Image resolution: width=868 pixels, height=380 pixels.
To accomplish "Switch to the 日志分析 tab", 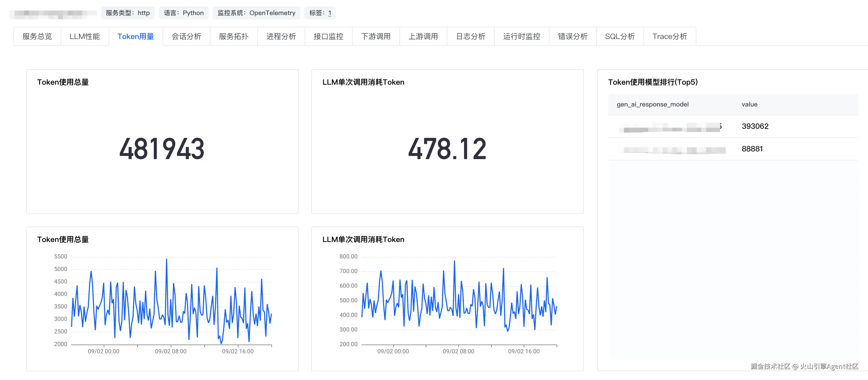I will click(470, 36).
